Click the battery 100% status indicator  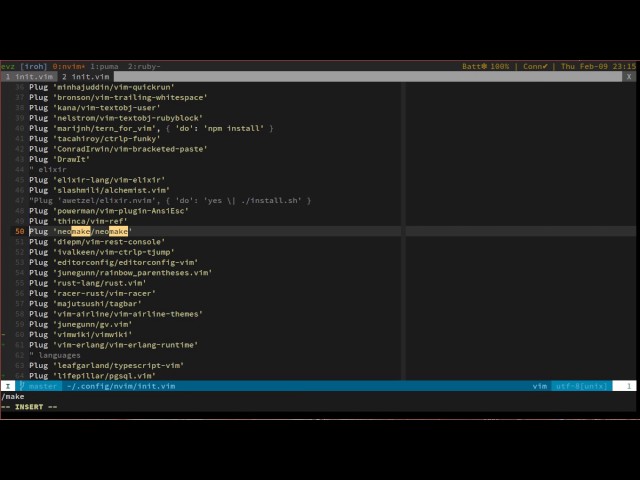[x=485, y=66]
